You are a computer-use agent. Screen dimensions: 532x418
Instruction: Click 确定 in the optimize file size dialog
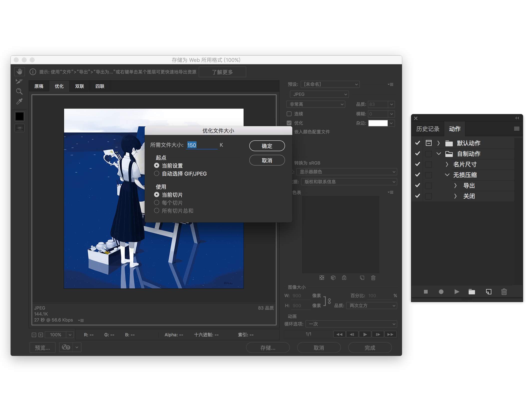(267, 146)
